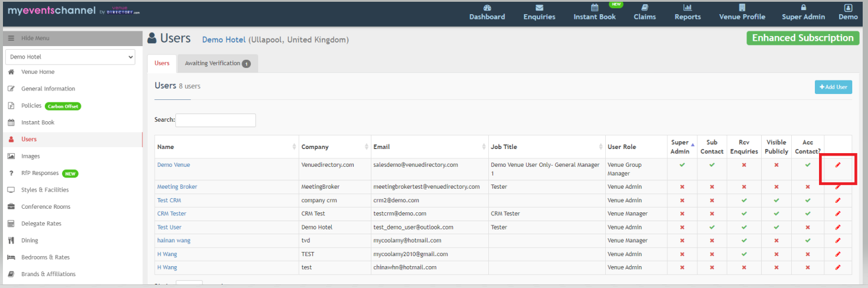Open CRM Tester user link
868x288 pixels.
pos(172,213)
